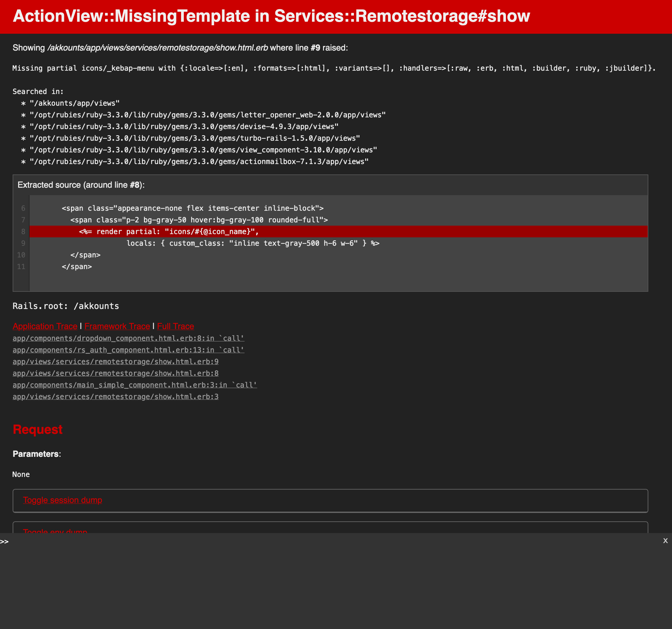The image size is (672, 629).
Task: Click show.html.erb:3 trace entry
Action: coord(115,397)
